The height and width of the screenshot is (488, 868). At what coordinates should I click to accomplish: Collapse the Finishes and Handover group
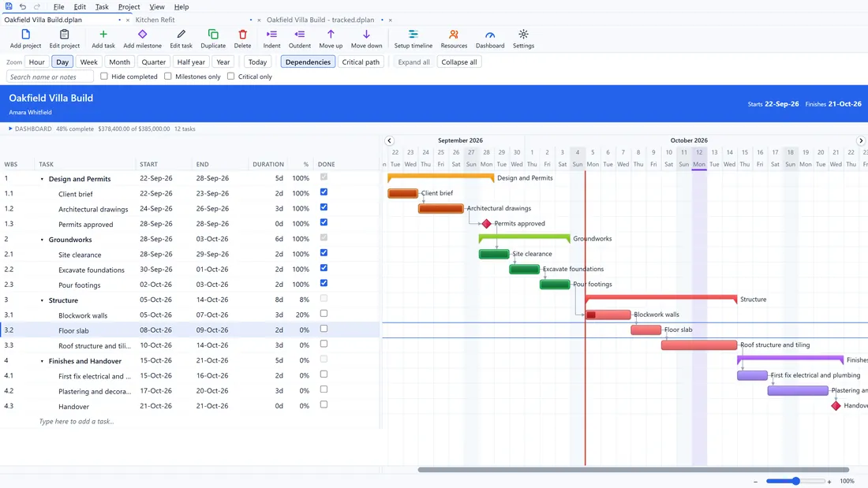tap(42, 361)
